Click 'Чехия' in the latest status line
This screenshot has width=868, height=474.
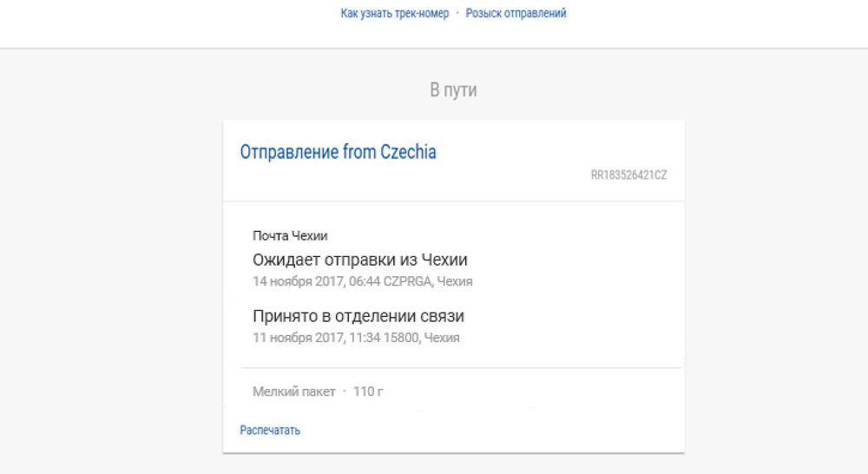[455, 281]
